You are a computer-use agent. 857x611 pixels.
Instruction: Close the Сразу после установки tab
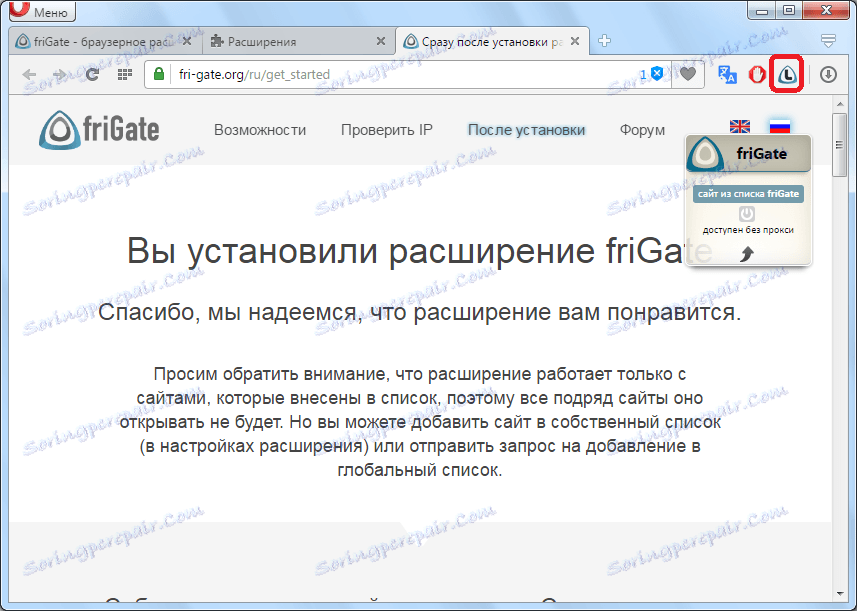(575, 41)
